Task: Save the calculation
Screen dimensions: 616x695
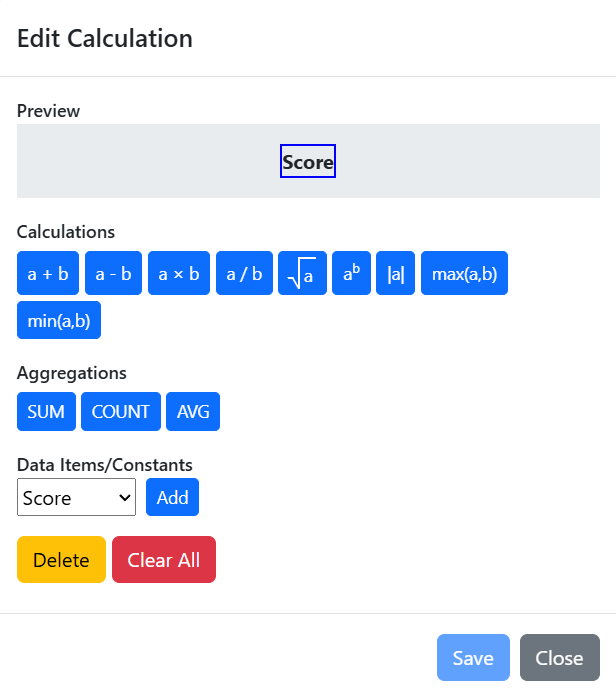Action: (x=473, y=657)
